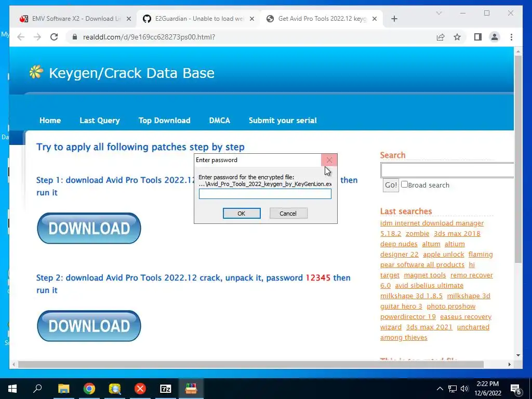The height and width of the screenshot is (399, 532).
Task: Open a new browser tab
Action: click(394, 19)
